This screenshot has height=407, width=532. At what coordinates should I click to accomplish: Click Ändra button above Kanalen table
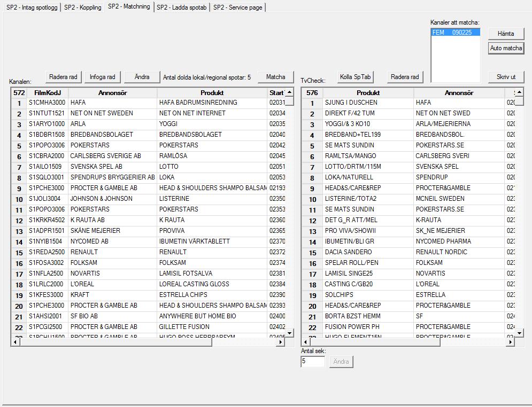[142, 77]
